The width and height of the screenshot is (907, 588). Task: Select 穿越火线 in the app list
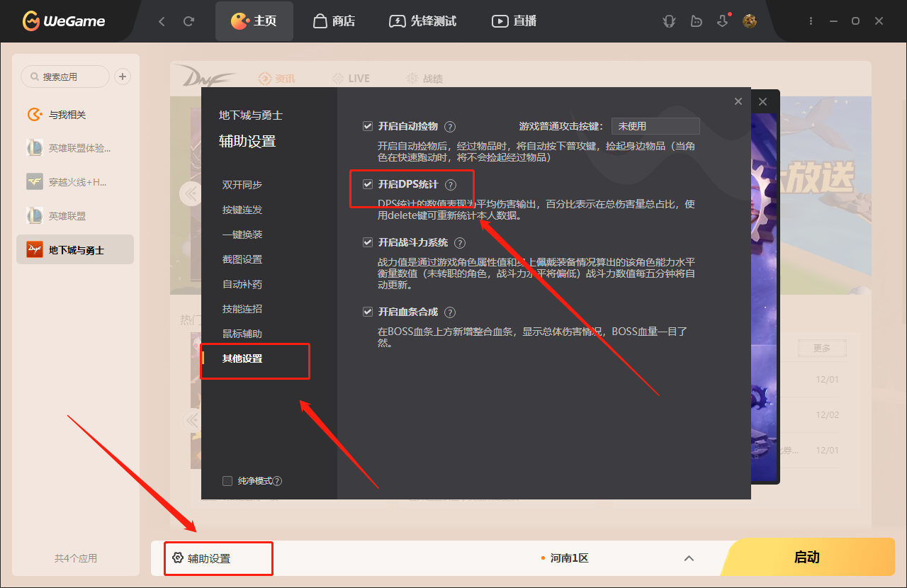75,182
